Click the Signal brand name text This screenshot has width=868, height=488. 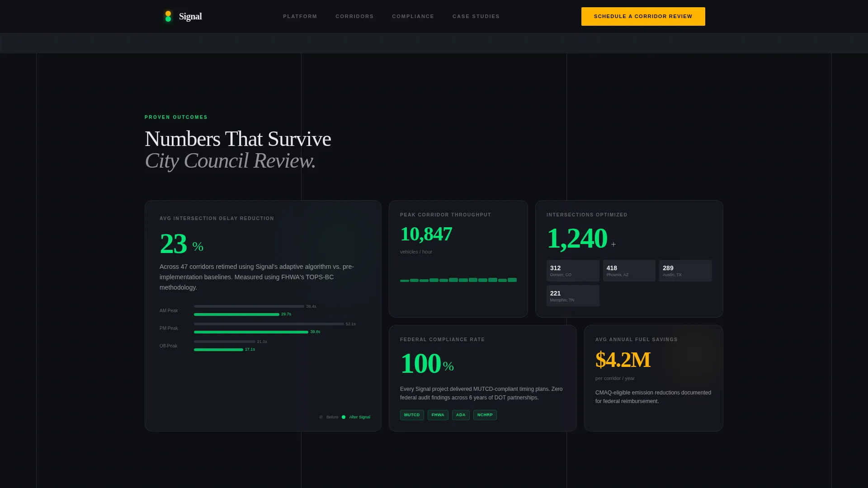[190, 16]
